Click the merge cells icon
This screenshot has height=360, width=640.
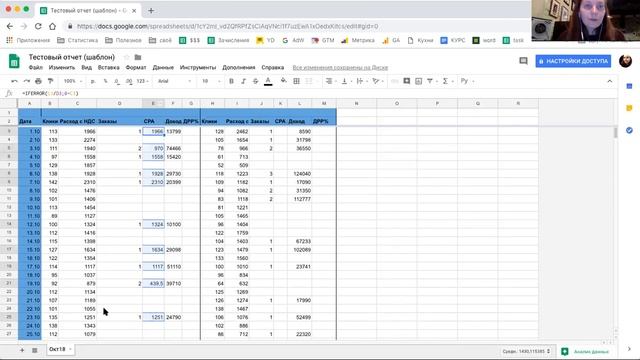309,81
